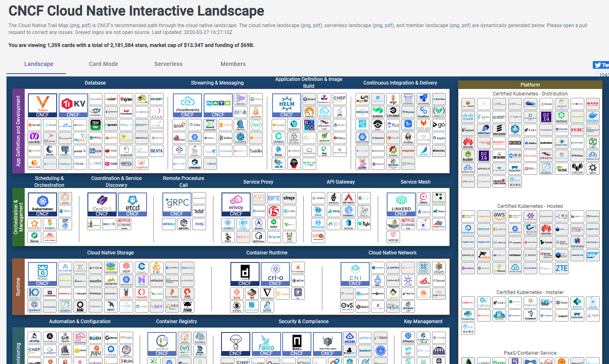Screen dimensions: 609x364
Task: Select the Linkerd service mesh card
Action: pyautogui.click(x=401, y=205)
